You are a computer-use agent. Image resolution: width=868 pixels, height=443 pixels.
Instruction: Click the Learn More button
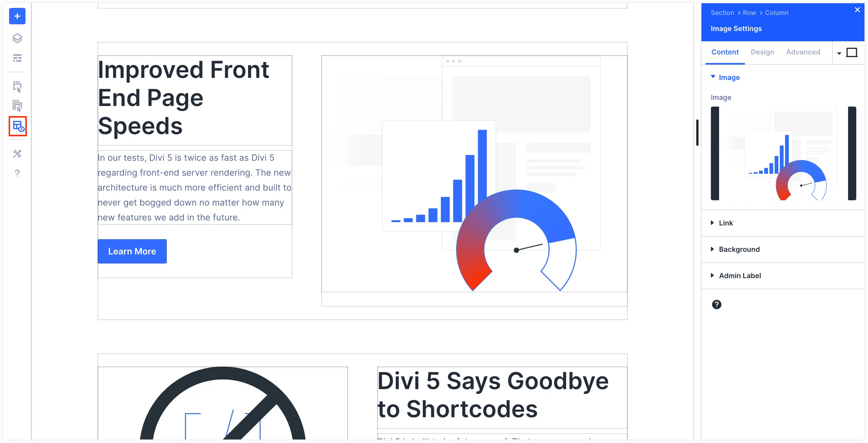click(132, 252)
